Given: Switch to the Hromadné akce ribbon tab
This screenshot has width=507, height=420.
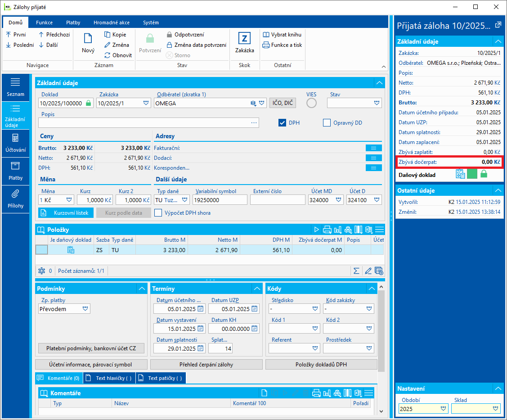Looking at the screenshot, I should pos(112,23).
